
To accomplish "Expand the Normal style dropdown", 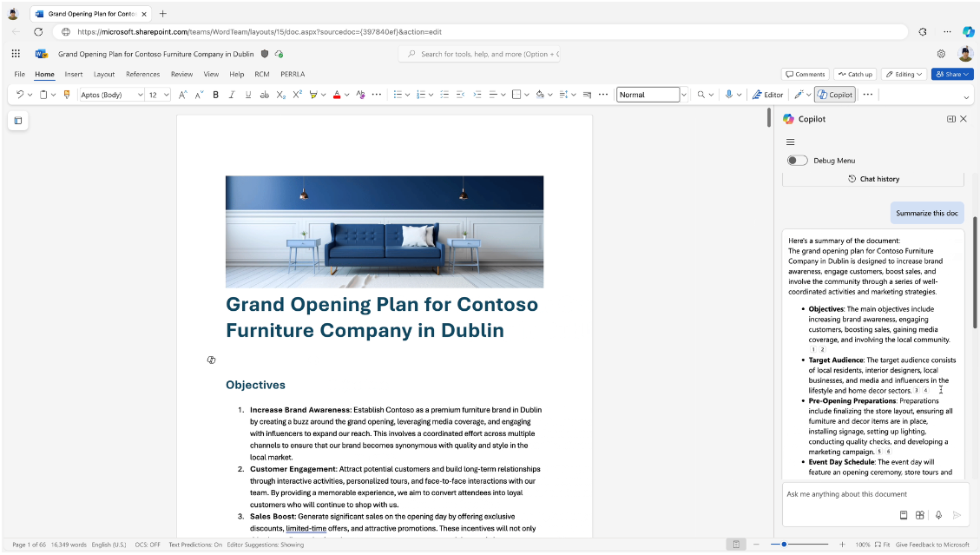I will (x=683, y=95).
